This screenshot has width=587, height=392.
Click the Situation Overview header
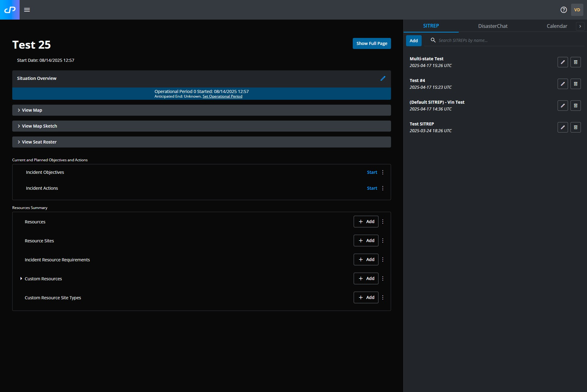point(37,78)
